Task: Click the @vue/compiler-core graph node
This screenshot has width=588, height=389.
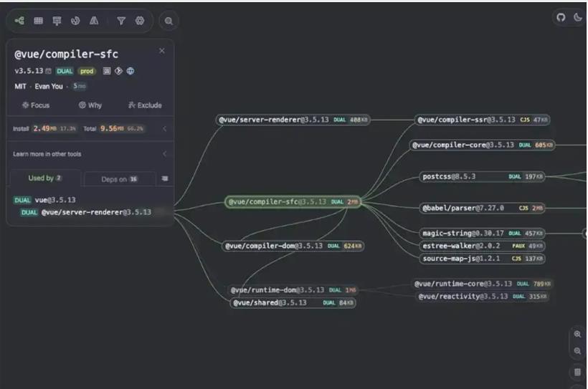Action: [483, 145]
